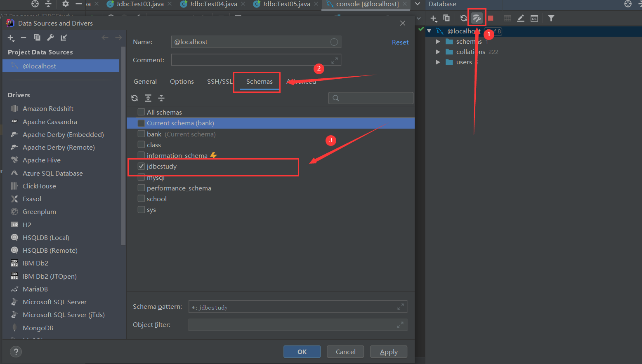Click the filter funnel in the Database panel
This screenshot has width=642, height=364.
[551, 18]
